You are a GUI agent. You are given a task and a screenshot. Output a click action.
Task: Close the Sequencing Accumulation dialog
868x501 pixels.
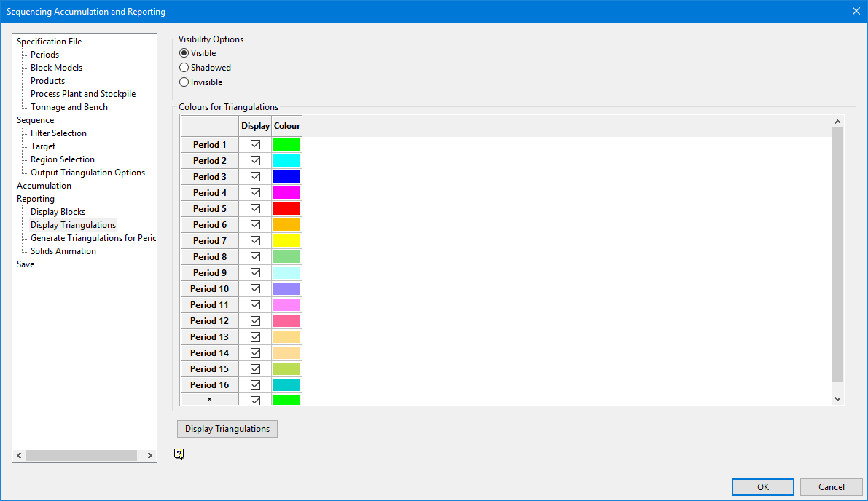coord(856,11)
